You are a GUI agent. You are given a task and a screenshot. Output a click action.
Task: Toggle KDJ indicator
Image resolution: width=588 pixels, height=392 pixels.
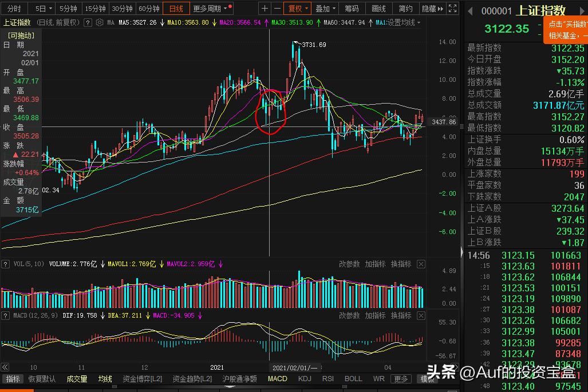(x=305, y=379)
